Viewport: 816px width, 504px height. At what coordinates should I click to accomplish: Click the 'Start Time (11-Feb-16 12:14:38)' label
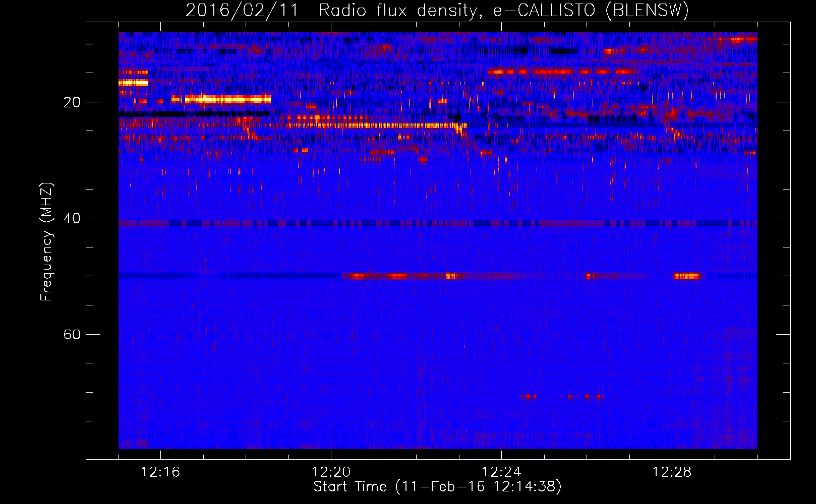point(437,487)
